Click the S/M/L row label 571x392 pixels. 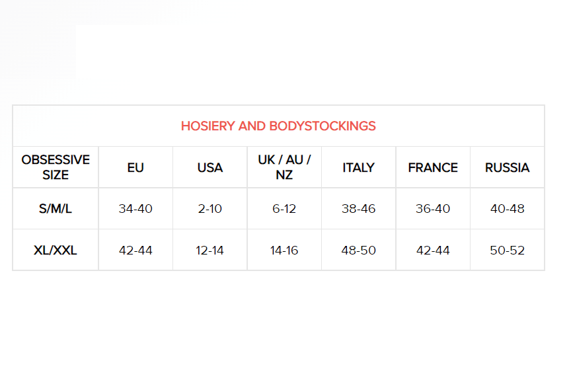pos(56,209)
